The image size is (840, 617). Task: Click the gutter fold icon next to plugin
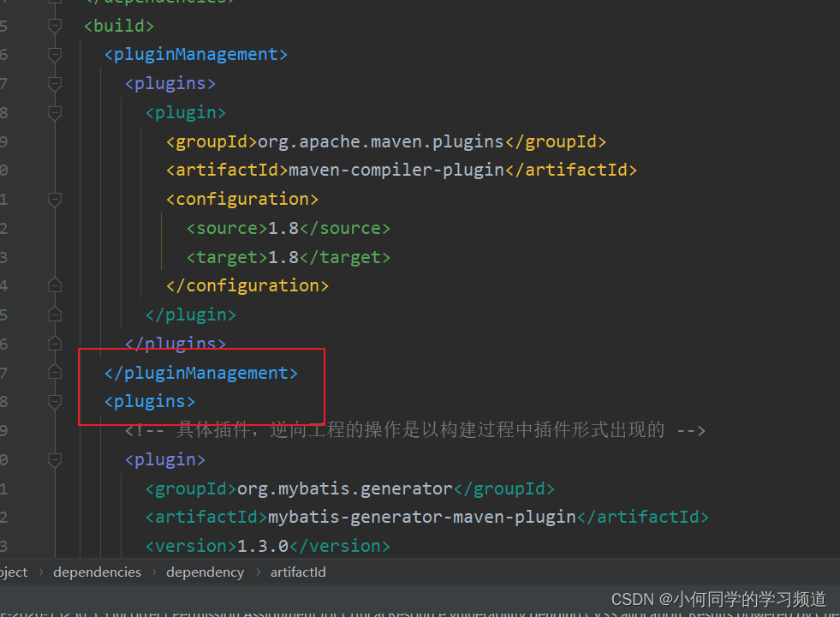click(55, 112)
